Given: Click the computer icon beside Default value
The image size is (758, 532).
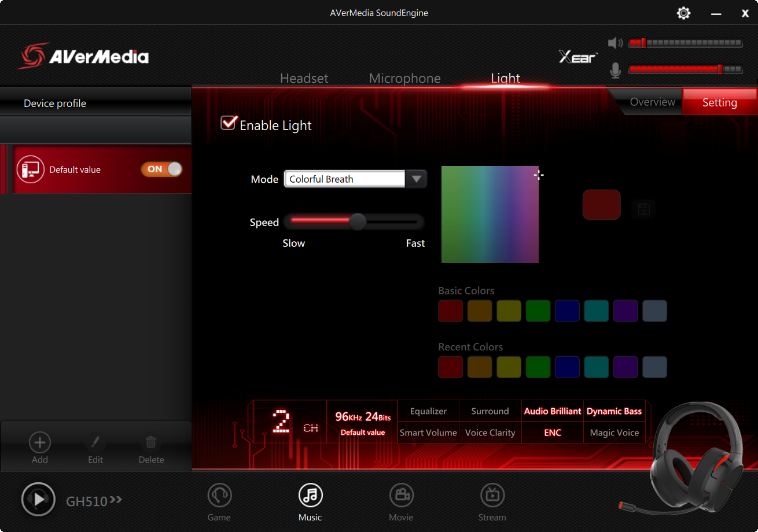Looking at the screenshot, I should [31, 169].
